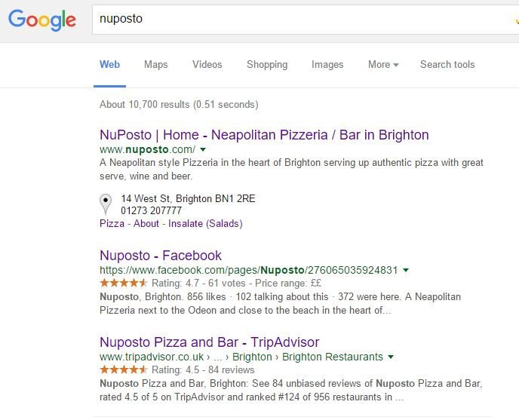Screen dimensions: 519x420
Task: Click the Facebook result star rating
Action: click(x=124, y=284)
